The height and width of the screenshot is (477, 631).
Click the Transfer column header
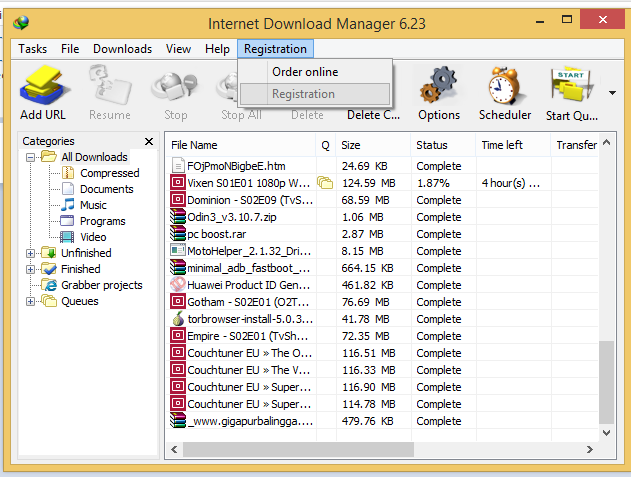pos(575,145)
